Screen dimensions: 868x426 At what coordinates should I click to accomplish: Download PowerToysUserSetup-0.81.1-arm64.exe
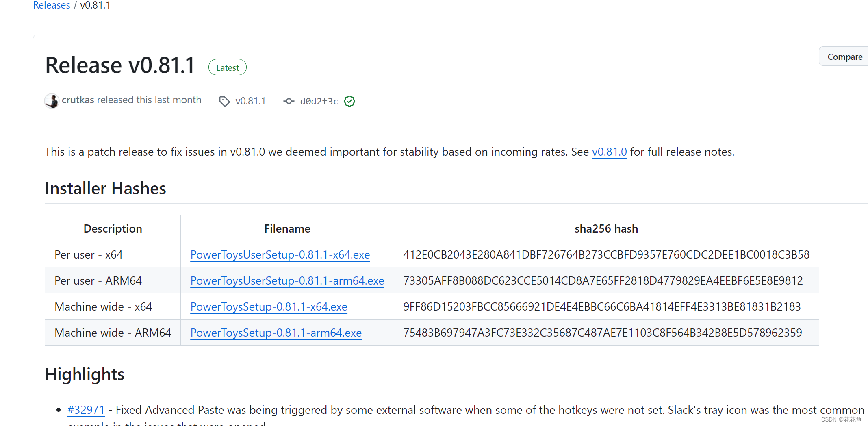(287, 281)
